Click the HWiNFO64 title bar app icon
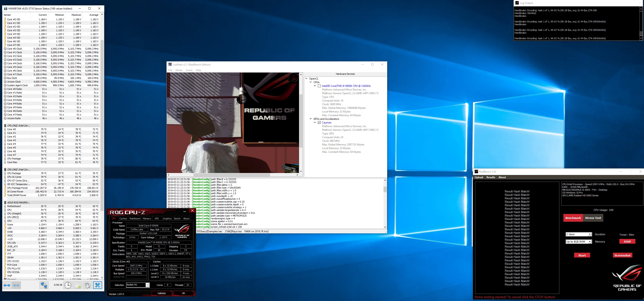Screen dimensions: 644x301 (6, 8)
